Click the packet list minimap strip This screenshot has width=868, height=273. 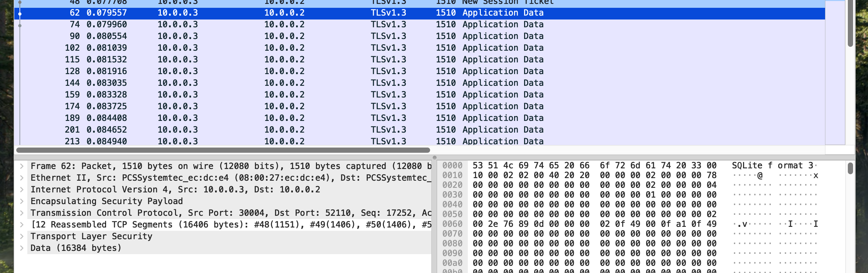[x=835, y=72]
